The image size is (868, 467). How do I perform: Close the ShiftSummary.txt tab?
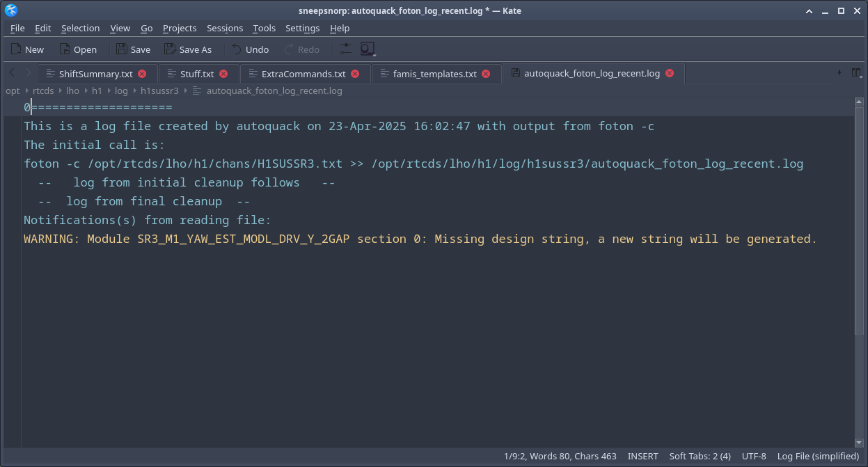[142, 73]
